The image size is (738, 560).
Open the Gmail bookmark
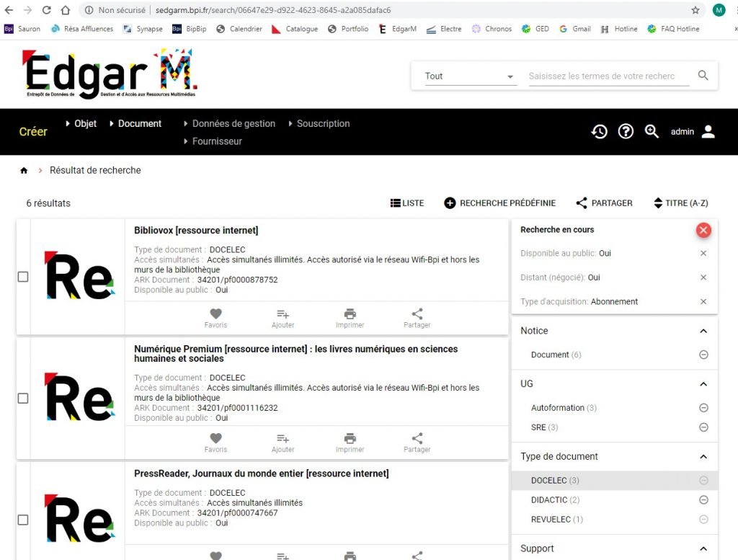(x=574, y=29)
